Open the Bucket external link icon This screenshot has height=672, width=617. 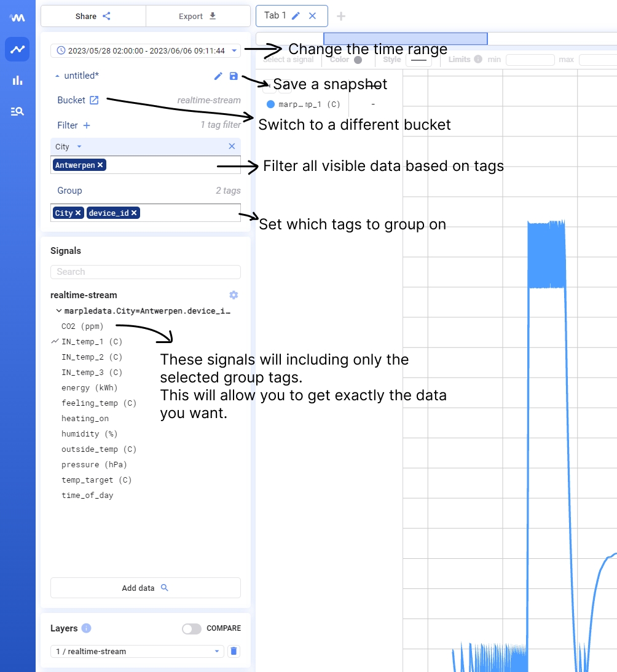[x=94, y=100]
